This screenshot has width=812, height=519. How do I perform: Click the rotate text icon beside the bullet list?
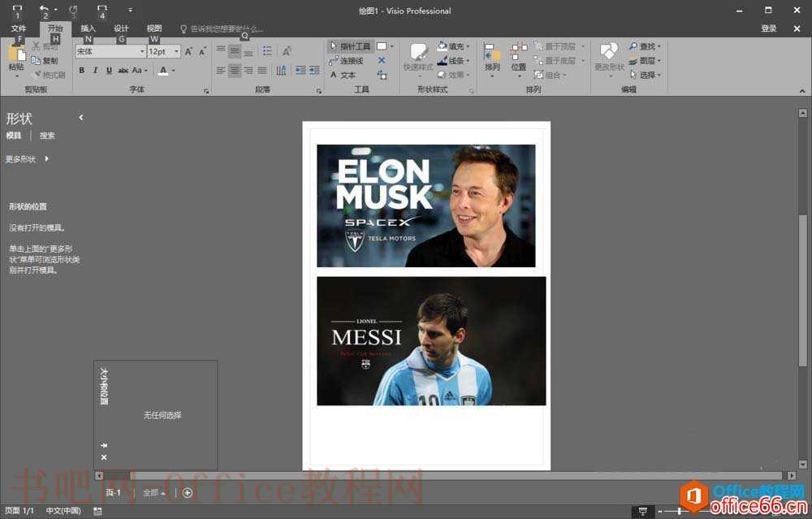tap(287, 50)
